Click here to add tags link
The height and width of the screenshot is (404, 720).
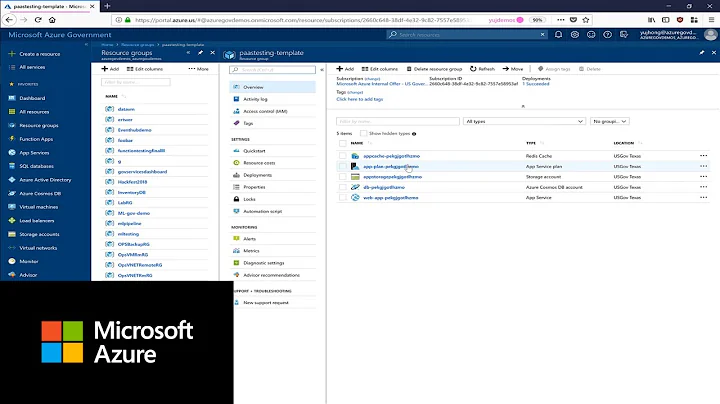pyautogui.click(x=360, y=99)
